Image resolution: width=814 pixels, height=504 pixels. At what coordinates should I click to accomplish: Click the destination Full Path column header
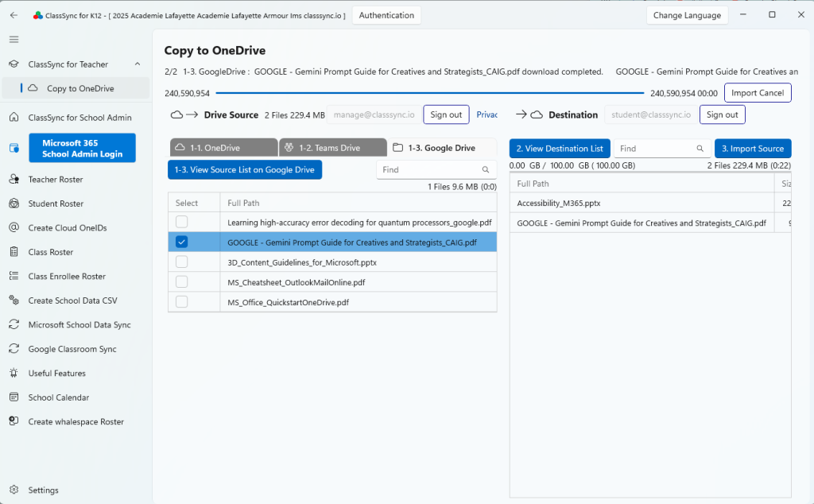coord(642,183)
